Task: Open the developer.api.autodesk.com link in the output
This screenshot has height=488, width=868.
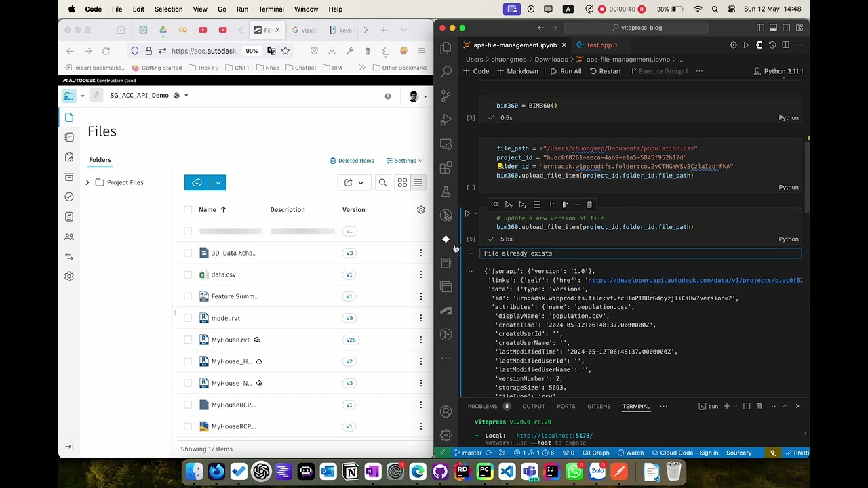Action: click(x=694, y=280)
